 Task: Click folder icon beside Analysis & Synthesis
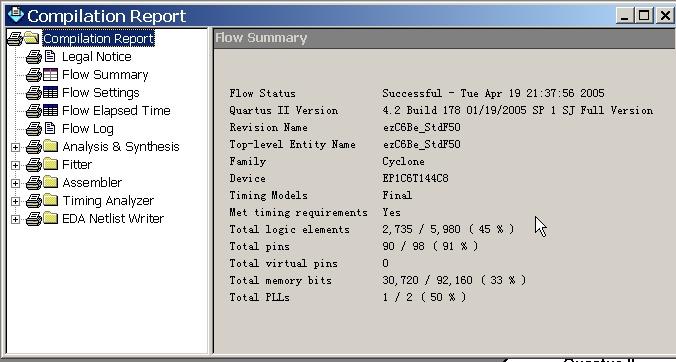[x=51, y=147]
